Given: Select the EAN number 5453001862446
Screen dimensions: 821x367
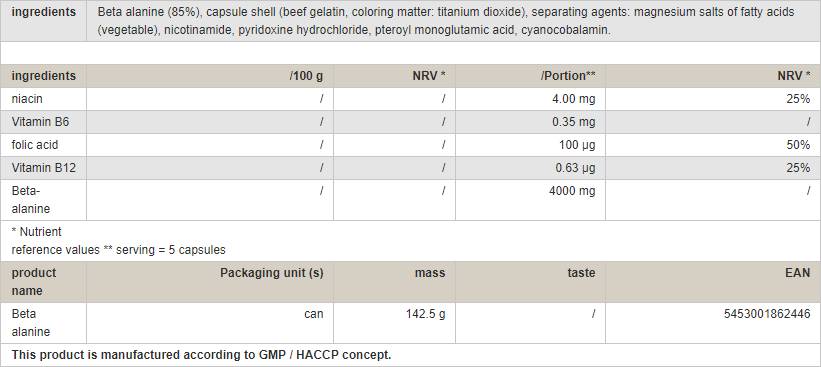Looking at the screenshot, I should point(767,314).
